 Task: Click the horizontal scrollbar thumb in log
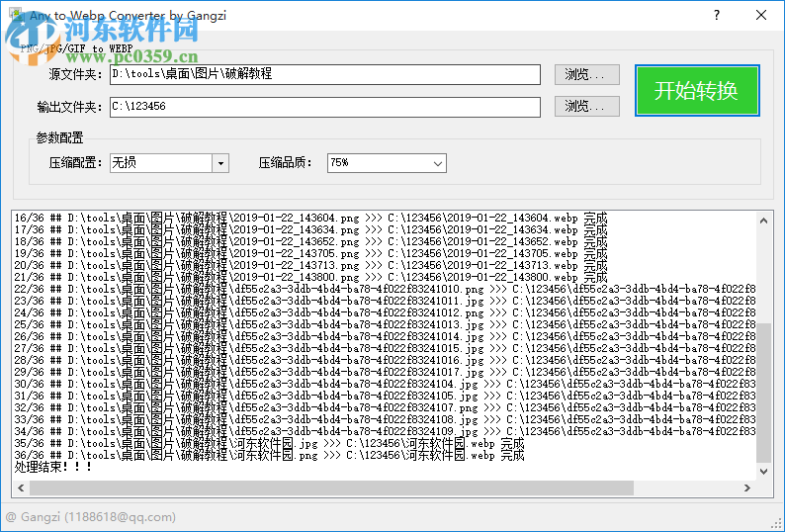(x=331, y=488)
